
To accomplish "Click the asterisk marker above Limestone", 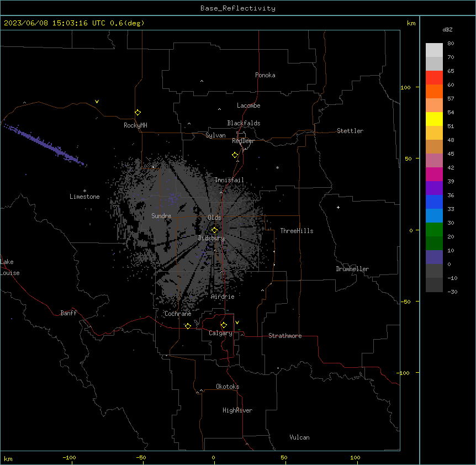I will (x=84, y=191).
